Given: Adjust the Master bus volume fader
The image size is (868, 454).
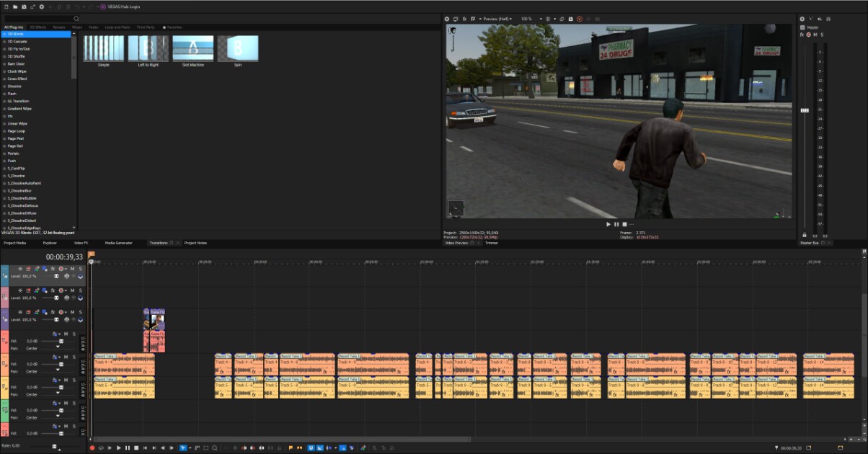Looking at the screenshot, I should (805, 110).
